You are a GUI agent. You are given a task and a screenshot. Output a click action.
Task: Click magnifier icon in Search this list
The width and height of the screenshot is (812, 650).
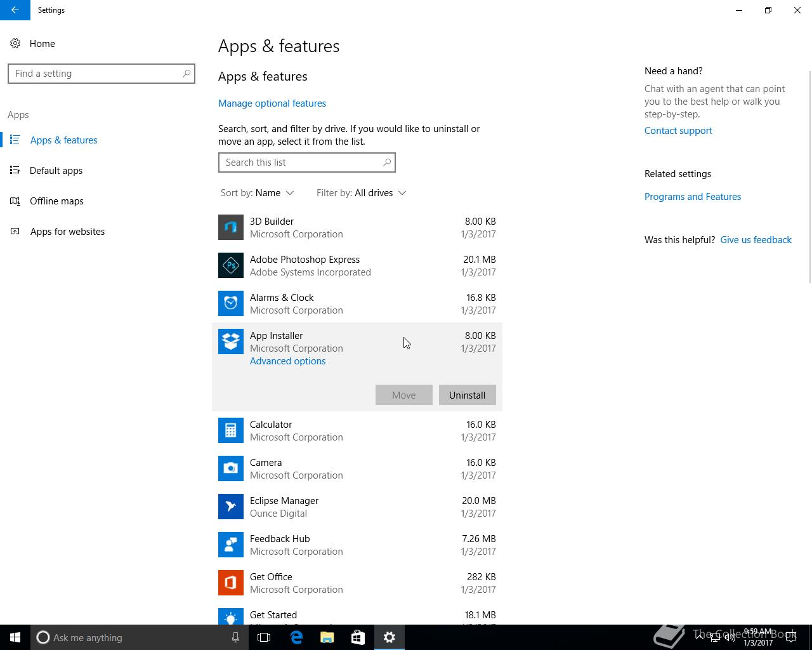pos(387,162)
